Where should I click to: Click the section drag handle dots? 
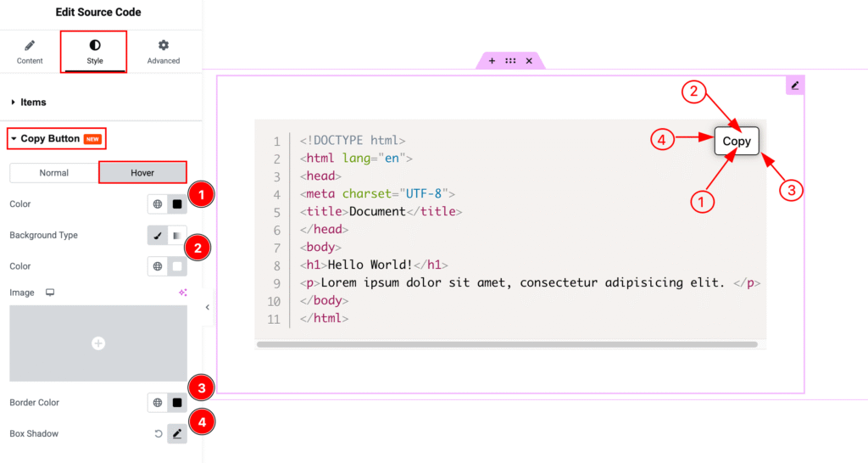point(510,61)
